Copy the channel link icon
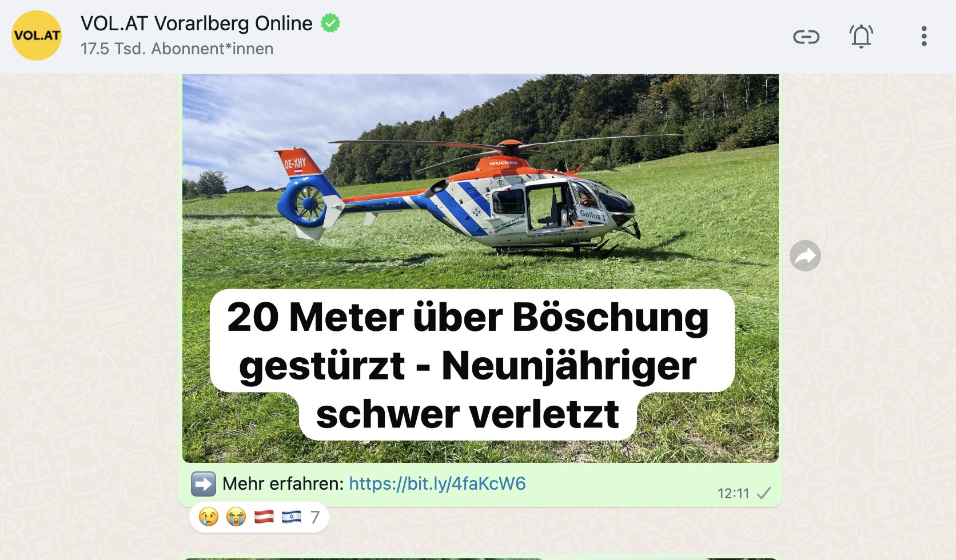 pyautogui.click(x=806, y=37)
